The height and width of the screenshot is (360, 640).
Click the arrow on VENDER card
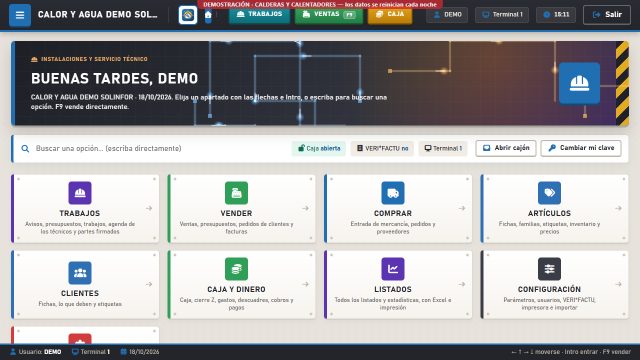click(305, 209)
